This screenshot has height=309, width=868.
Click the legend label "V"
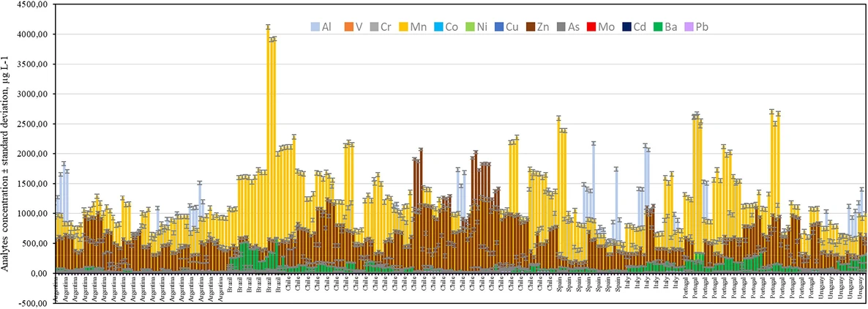pos(359,26)
